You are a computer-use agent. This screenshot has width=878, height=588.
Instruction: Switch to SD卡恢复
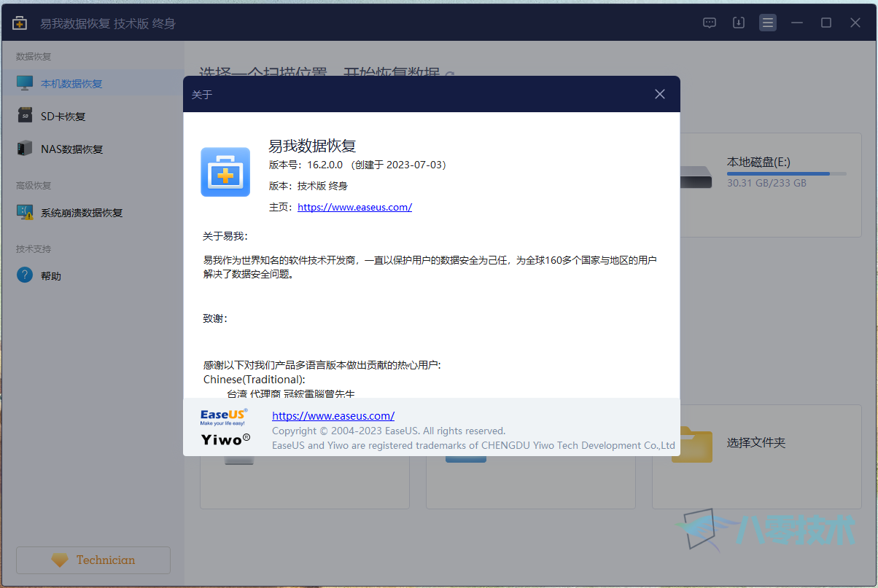(93, 117)
